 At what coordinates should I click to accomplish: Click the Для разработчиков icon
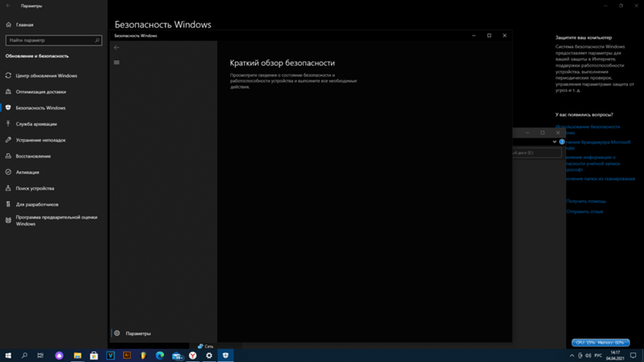[x=8, y=204]
